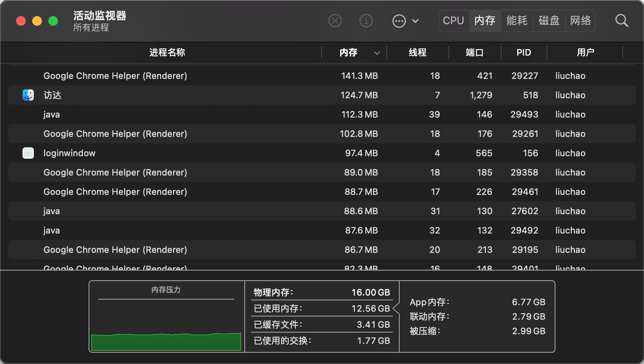The image size is (644, 364).
Task: Click the 已使用的交换 1.77 GB row
Action: pos(322,341)
